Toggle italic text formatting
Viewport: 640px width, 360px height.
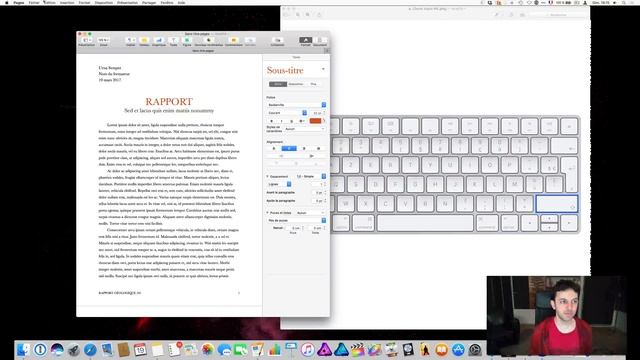(281, 121)
